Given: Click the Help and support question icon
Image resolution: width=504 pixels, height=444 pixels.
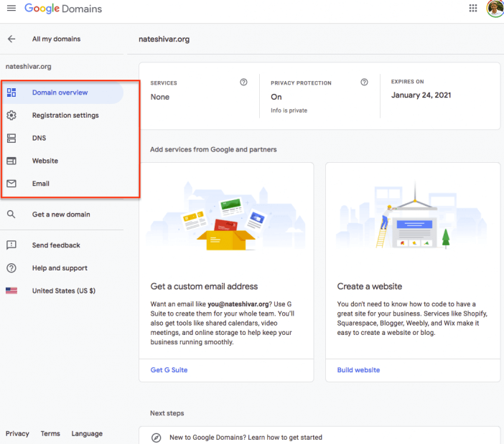Looking at the screenshot, I should click(11, 268).
